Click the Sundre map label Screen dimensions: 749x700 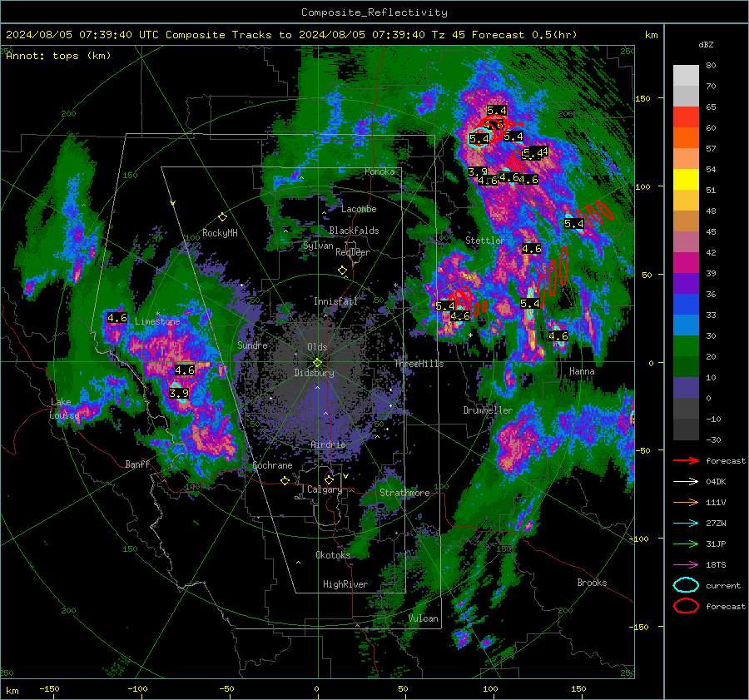[253, 345]
